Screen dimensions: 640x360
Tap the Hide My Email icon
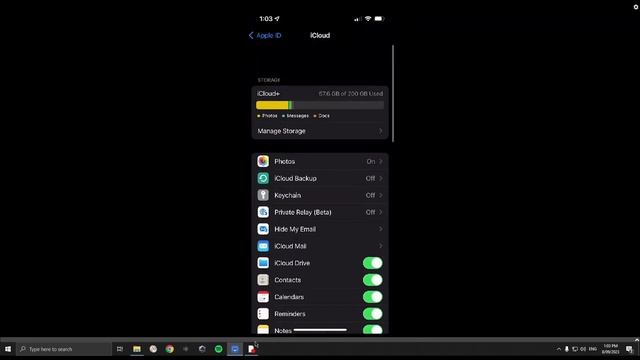tap(263, 229)
